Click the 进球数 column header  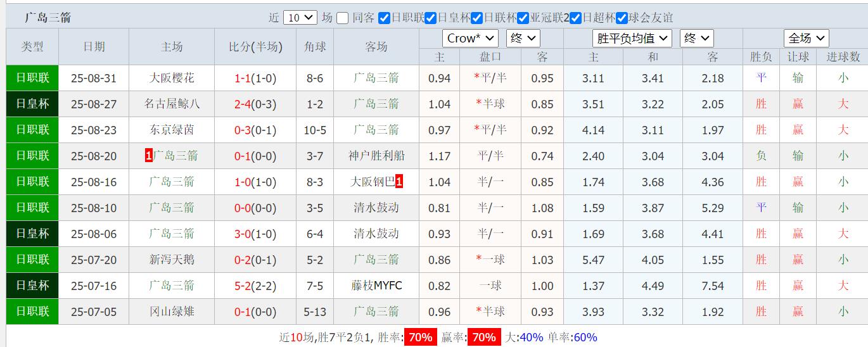coord(843,57)
